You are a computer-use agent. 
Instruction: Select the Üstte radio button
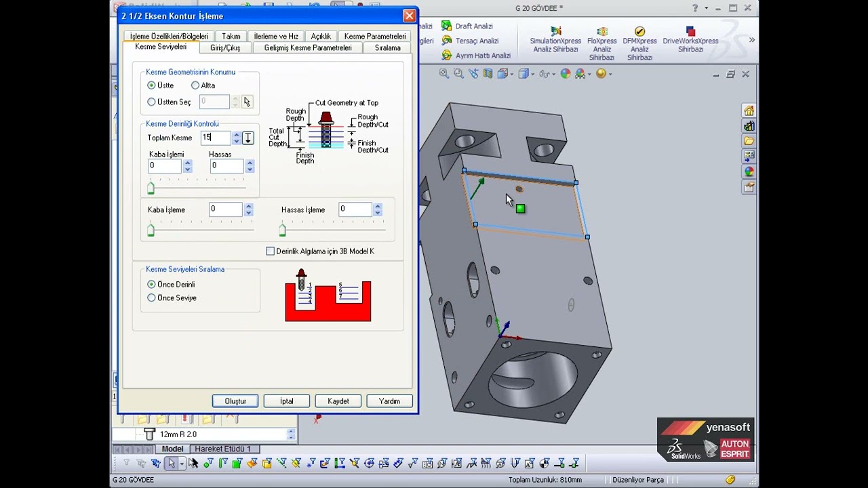click(x=151, y=85)
